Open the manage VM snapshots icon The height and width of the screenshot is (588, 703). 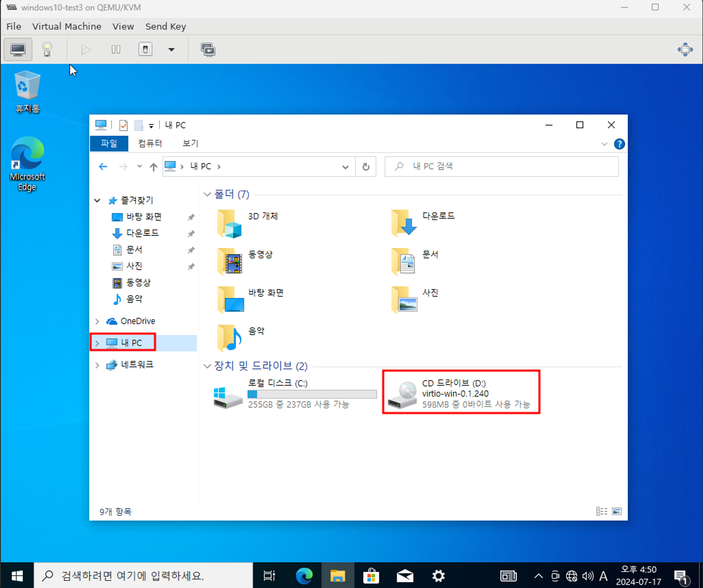[208, 50]
